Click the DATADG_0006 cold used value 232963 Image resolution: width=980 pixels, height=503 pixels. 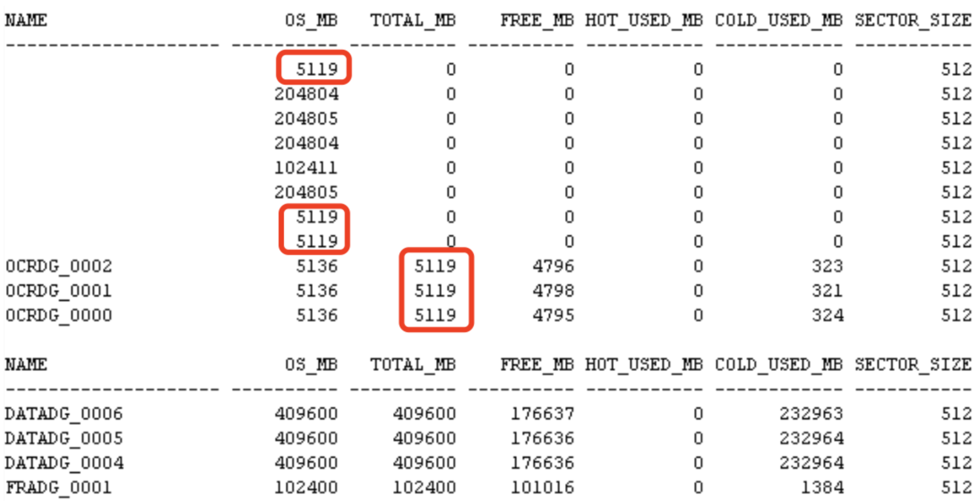click(x=811, y=413)
